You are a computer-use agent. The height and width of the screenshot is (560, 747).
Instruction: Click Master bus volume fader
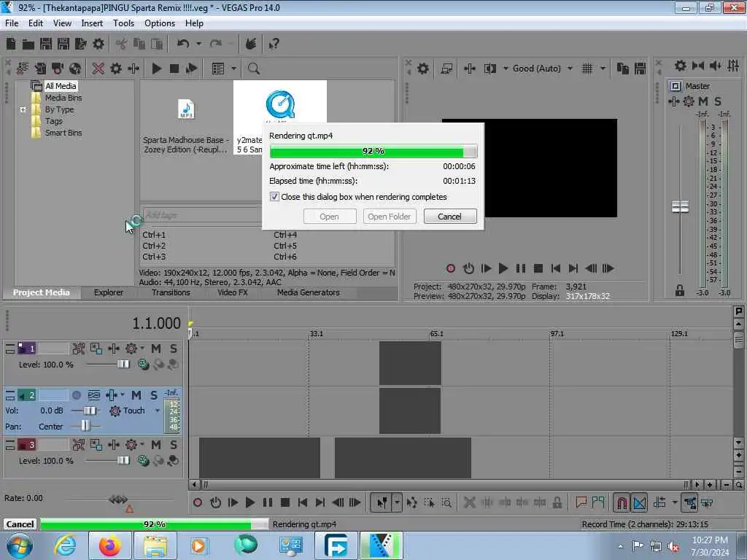680,206
